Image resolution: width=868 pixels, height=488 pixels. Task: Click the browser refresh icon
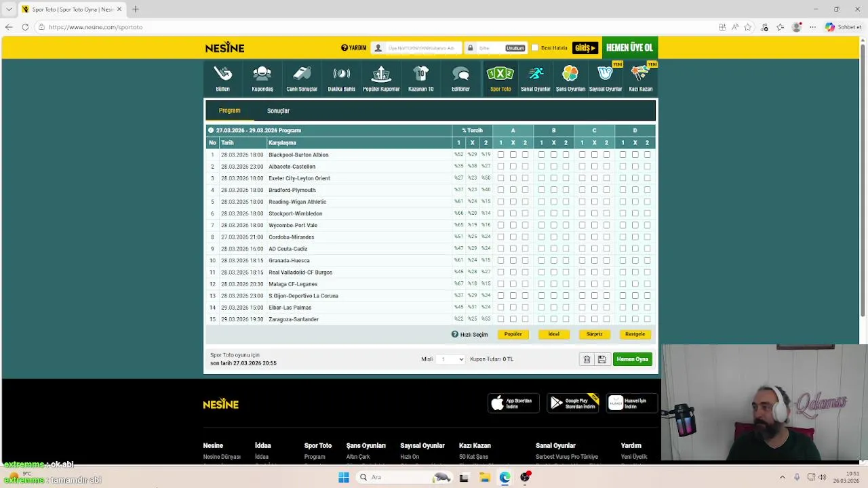click(25, 27)
